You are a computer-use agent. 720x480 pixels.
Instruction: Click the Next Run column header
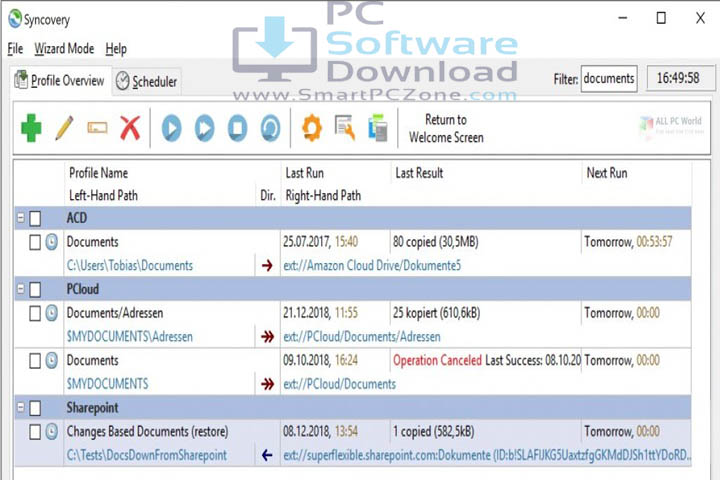coord(607,173)
